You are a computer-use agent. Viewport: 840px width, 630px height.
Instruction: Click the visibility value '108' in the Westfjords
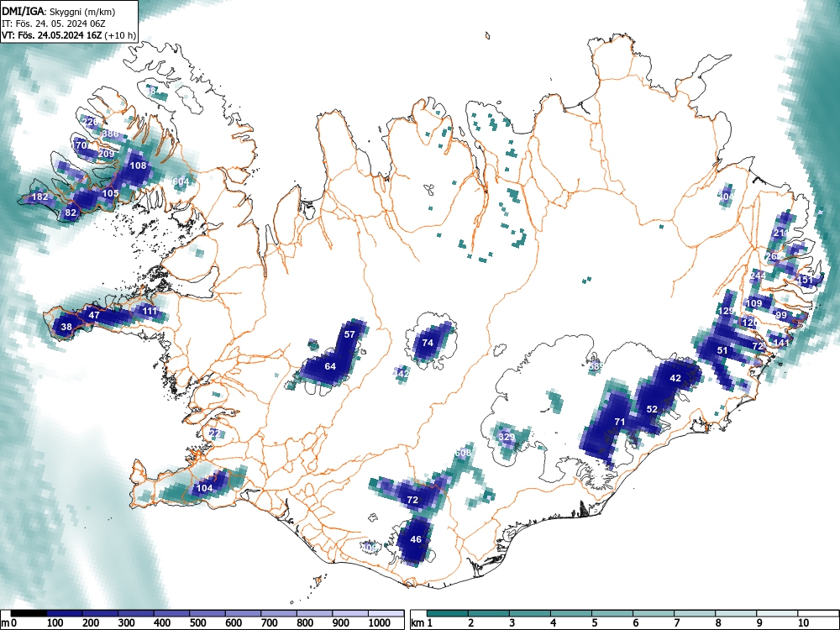pyautogui.click(x=139, y=165)
